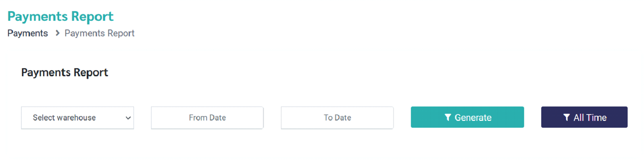
Task: Click the "To Date" placeholder text
Action: (x=337, y=118)
